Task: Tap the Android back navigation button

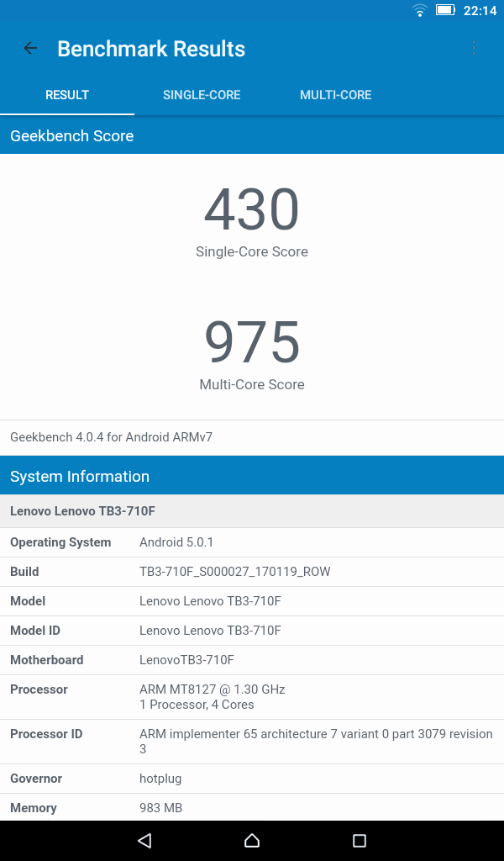Action: pyautogui.click(x=144, y=840)
